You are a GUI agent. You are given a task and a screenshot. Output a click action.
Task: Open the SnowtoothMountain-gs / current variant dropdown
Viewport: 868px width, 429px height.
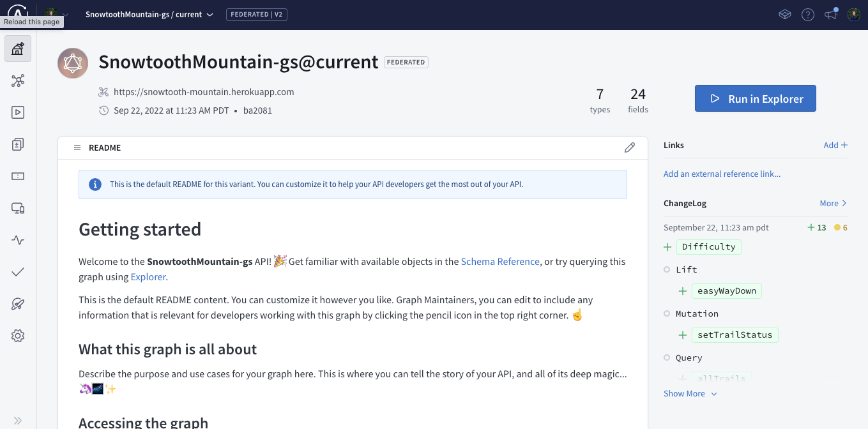click(x=149, y=14)
